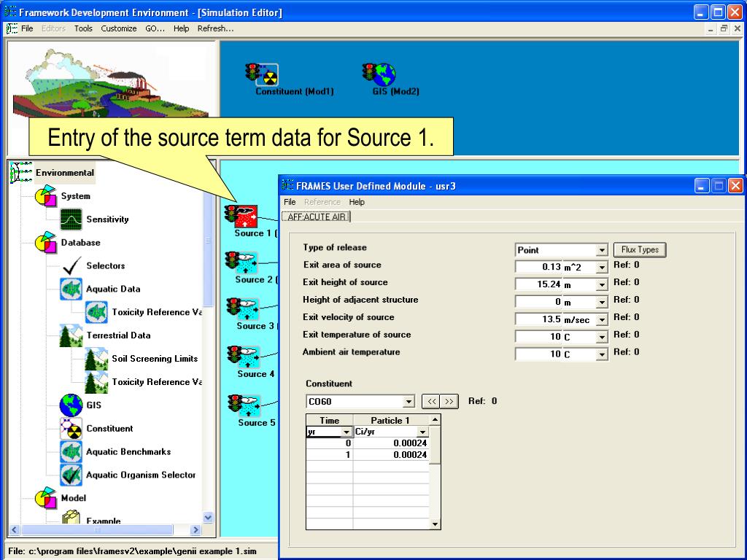Click the Source 4 module icon

click(244, 357)
